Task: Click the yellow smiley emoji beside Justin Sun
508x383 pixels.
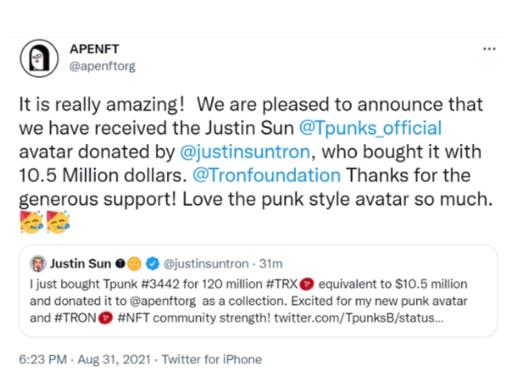Action: tap(134, 264)
